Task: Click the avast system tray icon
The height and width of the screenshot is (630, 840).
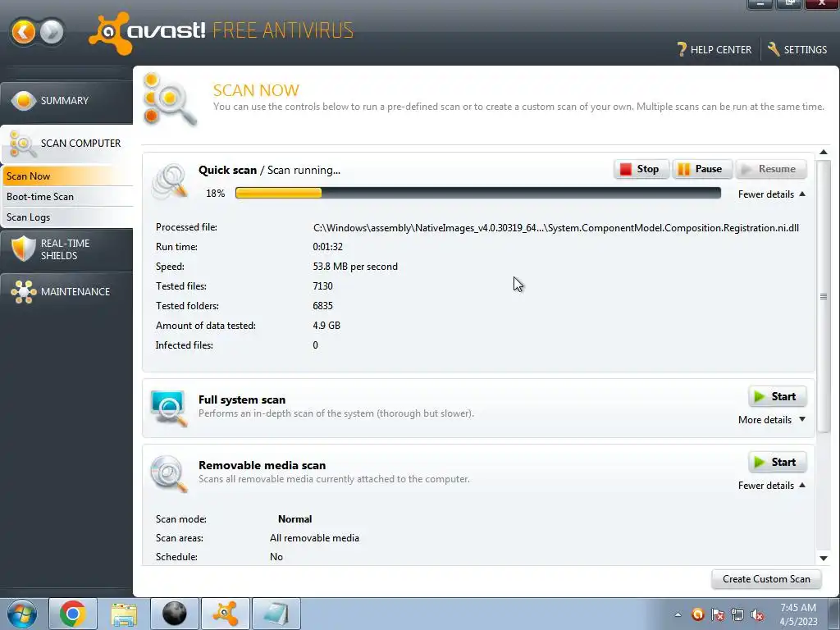Action: [x=697, y=614]
